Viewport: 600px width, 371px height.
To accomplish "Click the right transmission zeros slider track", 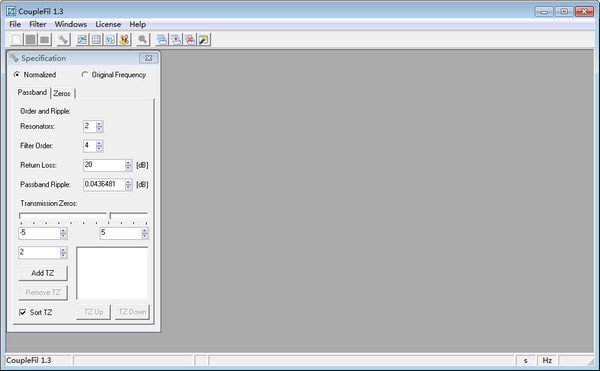I will [x=129, y=216].
